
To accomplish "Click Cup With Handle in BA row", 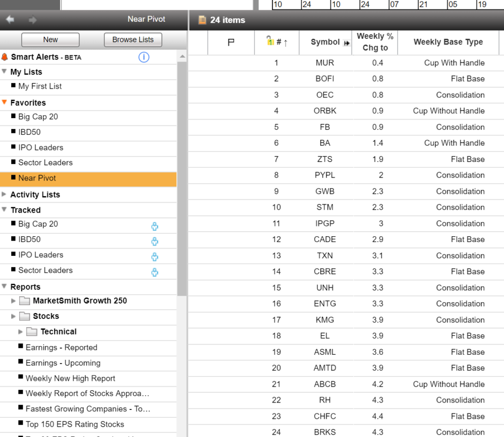I will click(454, 143).
